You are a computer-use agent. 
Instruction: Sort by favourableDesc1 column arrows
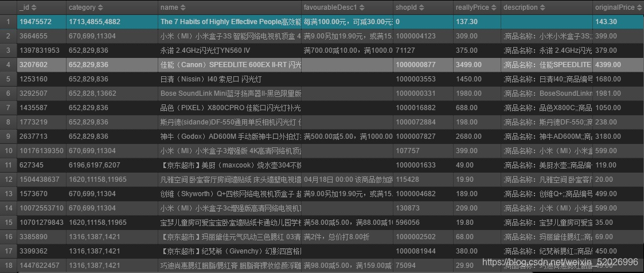point(361,7)
